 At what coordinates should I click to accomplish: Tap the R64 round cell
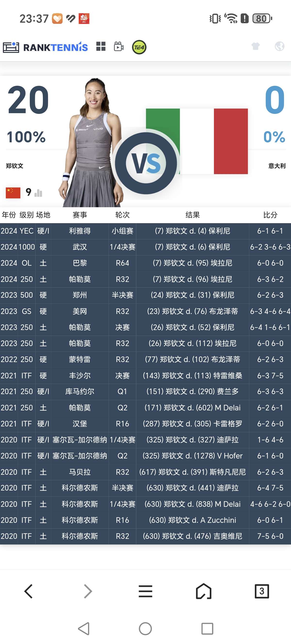point(122,263)
